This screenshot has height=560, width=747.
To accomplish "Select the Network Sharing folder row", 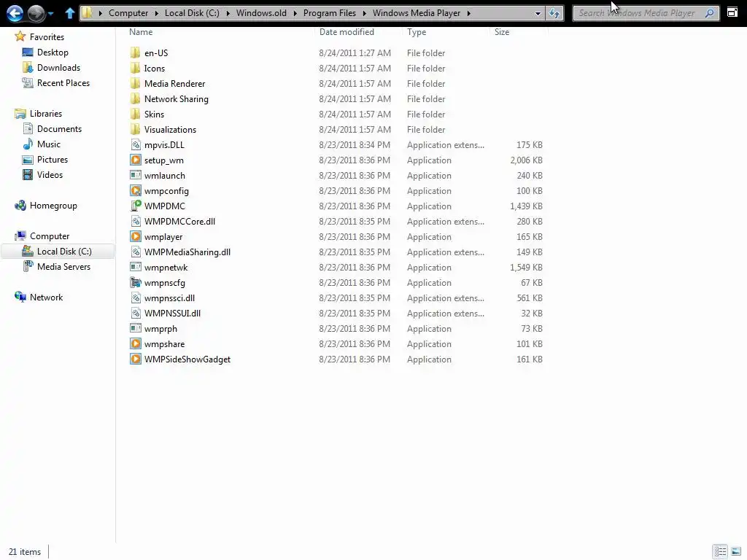I will 336,99.
